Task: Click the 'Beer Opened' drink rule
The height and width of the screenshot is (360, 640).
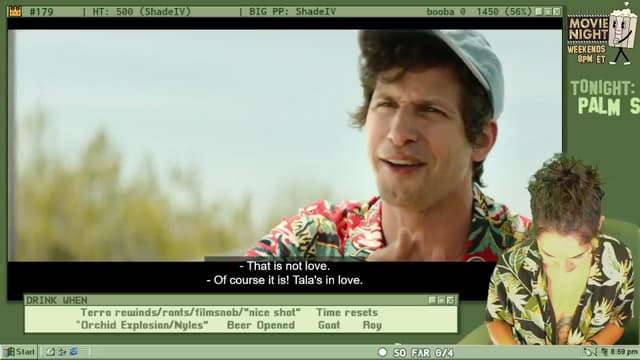Action: point(261,325)
